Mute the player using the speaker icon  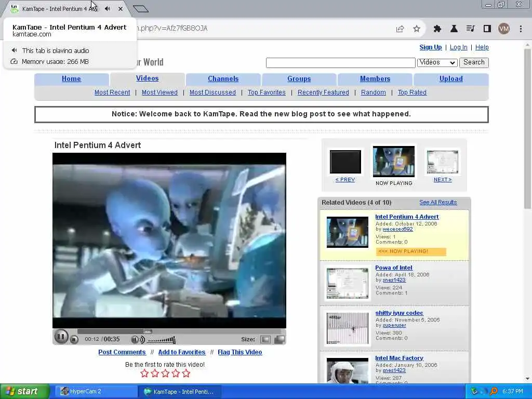137,339
